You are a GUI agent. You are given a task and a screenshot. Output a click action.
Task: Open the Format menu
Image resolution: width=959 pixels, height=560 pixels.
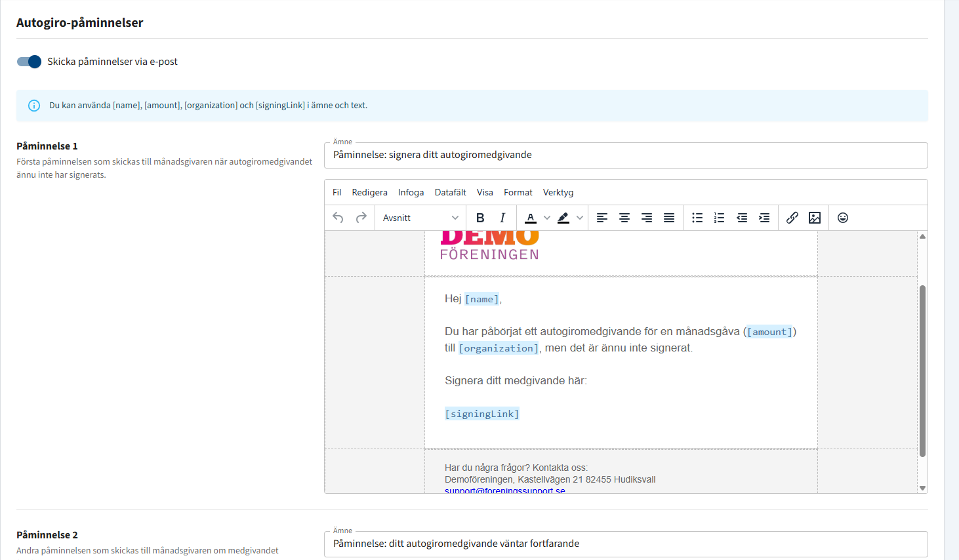518,192
